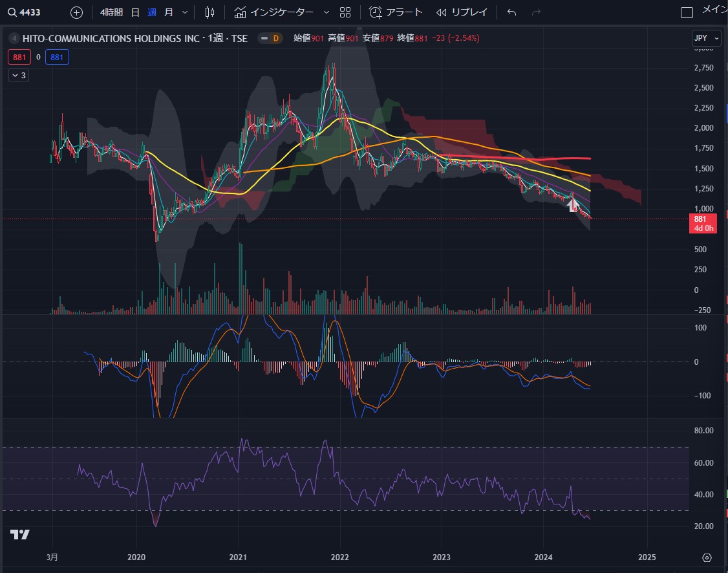Viewport: 728px width, 573px height.
Task: Click the 60.00 RSI scale label
Action: pos(704,463)
